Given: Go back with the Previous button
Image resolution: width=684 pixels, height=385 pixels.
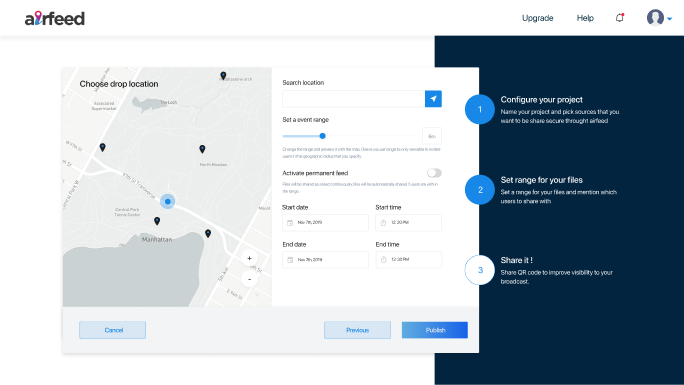Looking at the screenshot, I should tap(357, 330).
